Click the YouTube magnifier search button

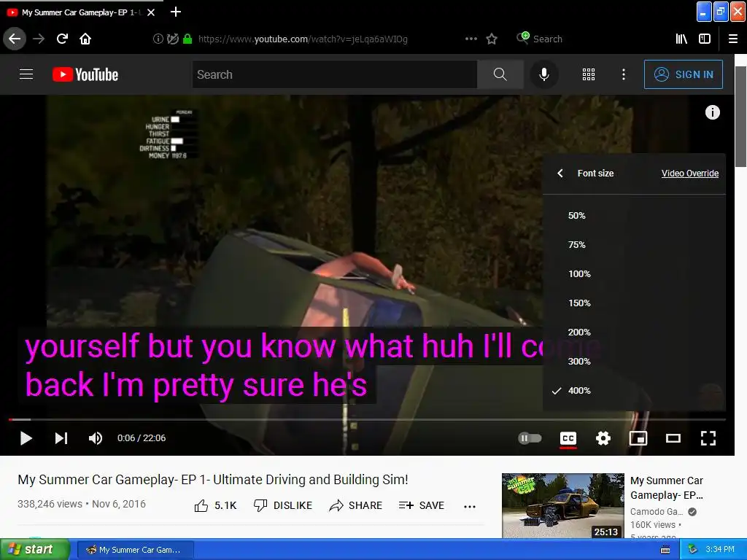tap(500, 74)
